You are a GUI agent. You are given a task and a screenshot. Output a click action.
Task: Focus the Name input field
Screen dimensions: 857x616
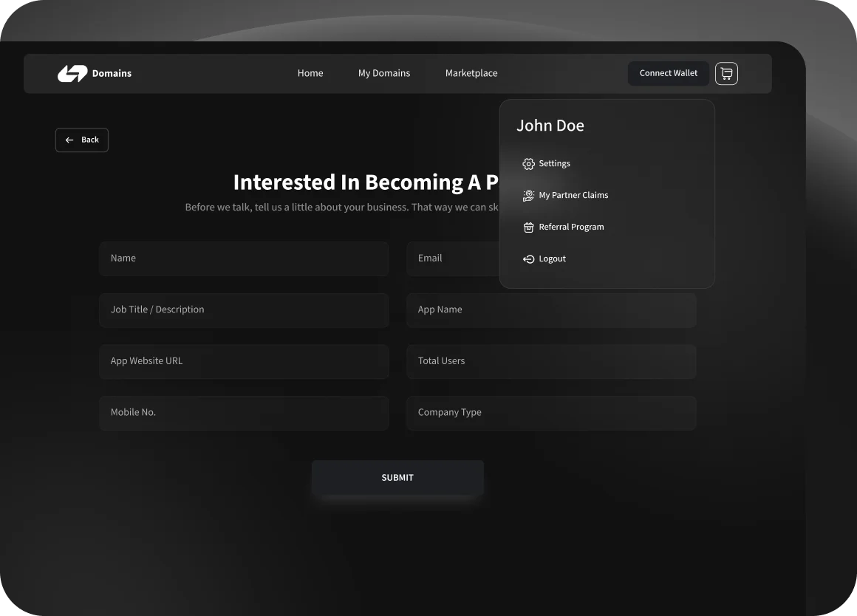244,259
